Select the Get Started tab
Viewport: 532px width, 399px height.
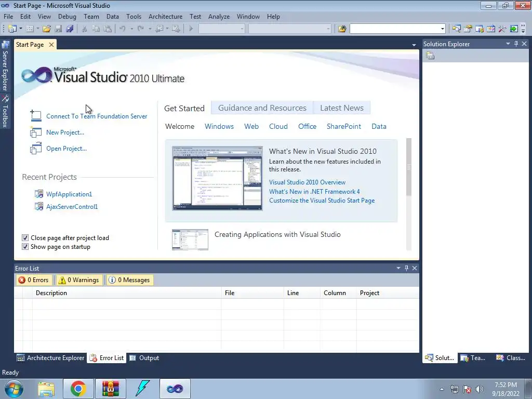pyautogui.click(x=184, y=108)
